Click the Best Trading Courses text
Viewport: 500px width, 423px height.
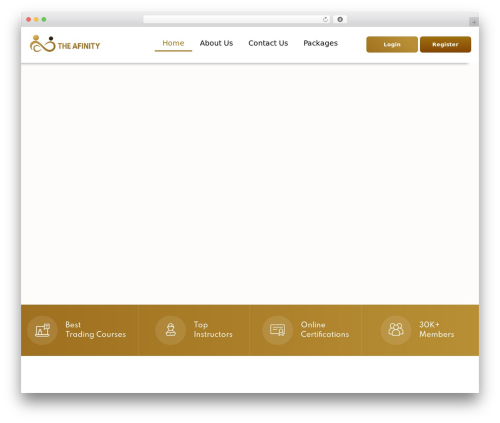tap(96, 329)
